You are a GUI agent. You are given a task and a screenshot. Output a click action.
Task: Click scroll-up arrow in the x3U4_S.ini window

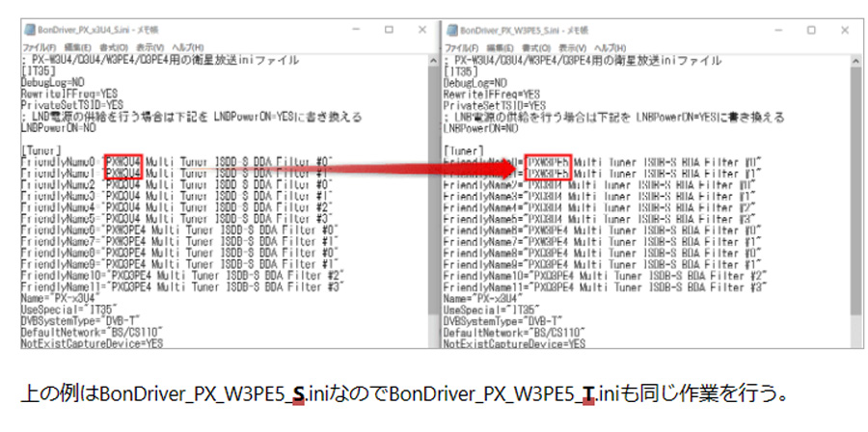coord(434,61)
